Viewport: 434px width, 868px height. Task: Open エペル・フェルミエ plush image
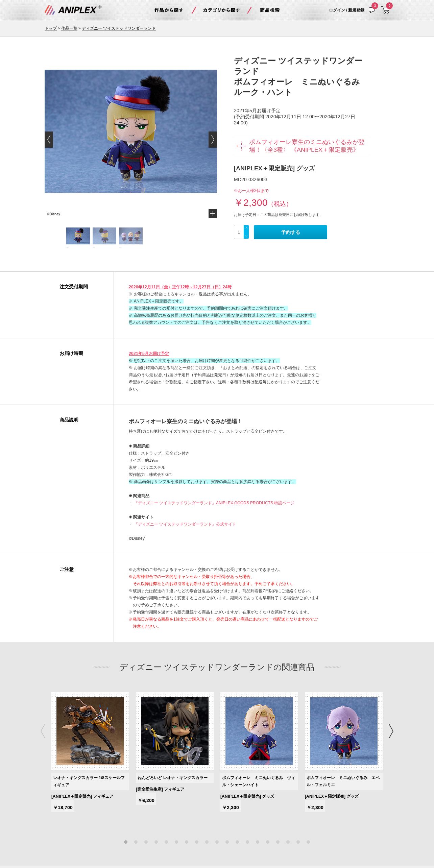coord(344,731)
